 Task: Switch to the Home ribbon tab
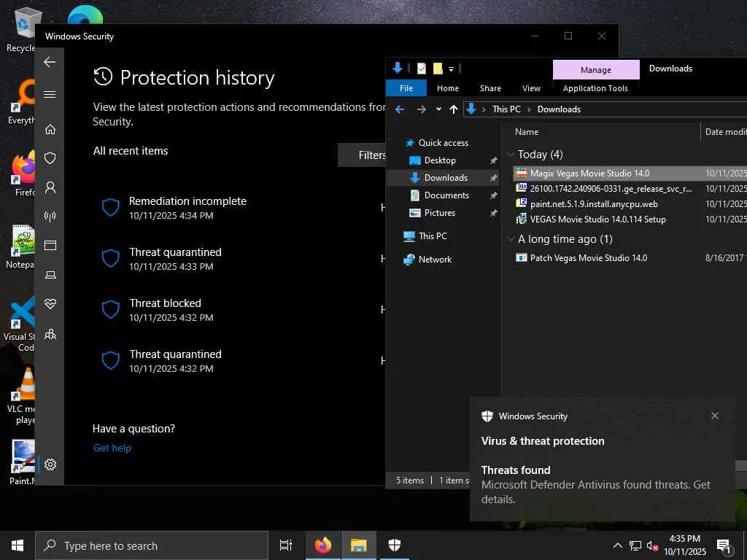[448, 88]
